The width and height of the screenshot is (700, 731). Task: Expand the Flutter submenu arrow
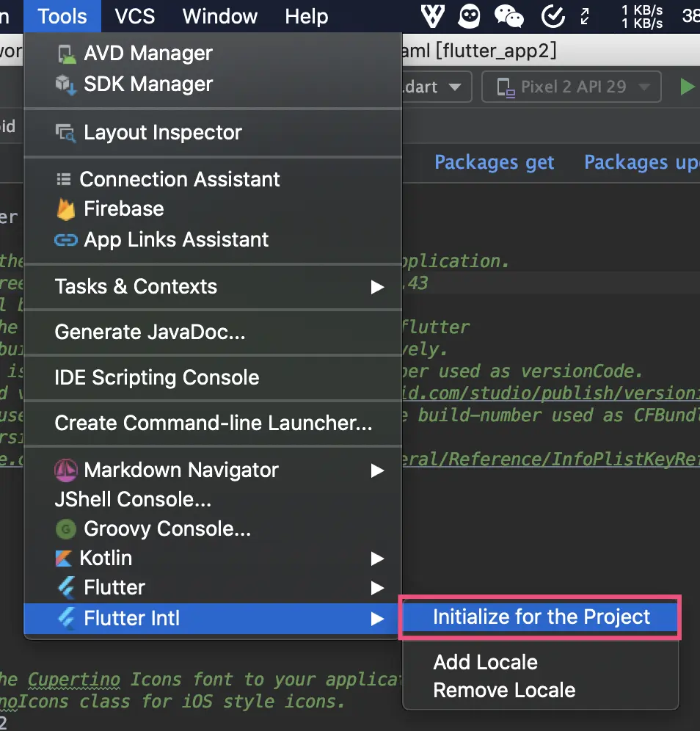pyautogui.click(x=377, y=589)
